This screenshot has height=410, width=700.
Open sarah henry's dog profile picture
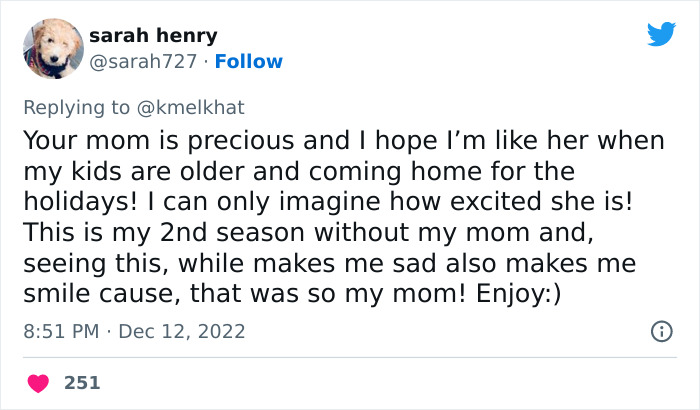pyautogui.click(x=53, y=49)
